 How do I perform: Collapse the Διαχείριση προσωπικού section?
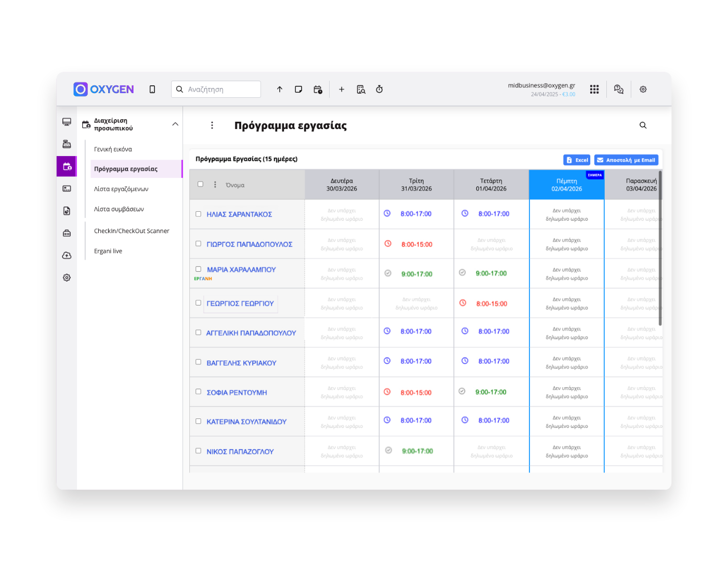point(175,124)
